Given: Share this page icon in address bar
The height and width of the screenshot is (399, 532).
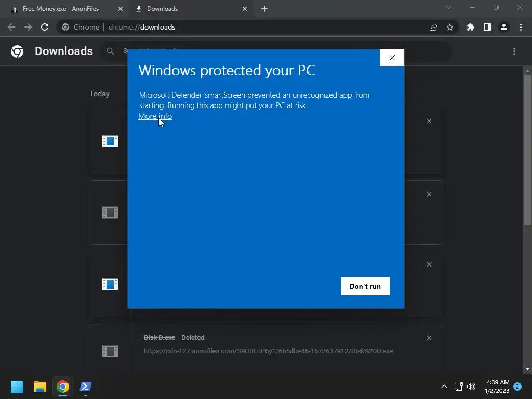Looking at the screenshot, I should click(x=433, y=27).
